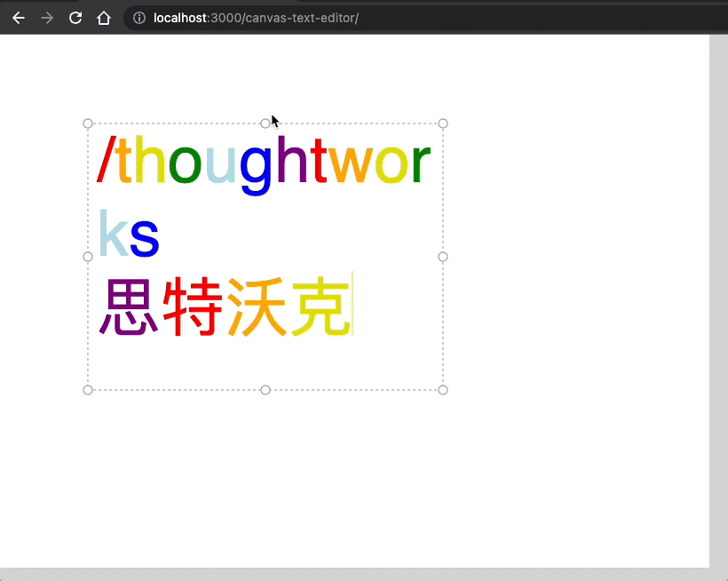This screenshot has height=581, width=728.
Task: Click the blue letter "s" on second line
Action: 145,237
